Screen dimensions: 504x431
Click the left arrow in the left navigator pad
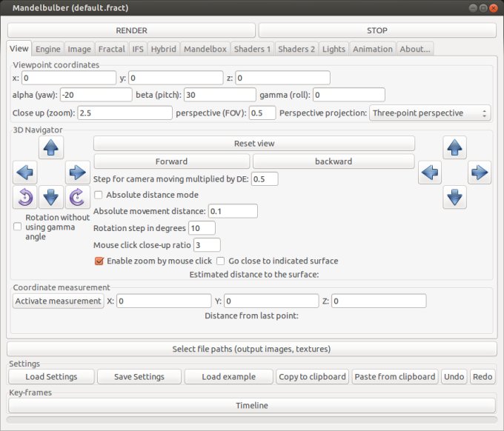click(x=25, y=173)
